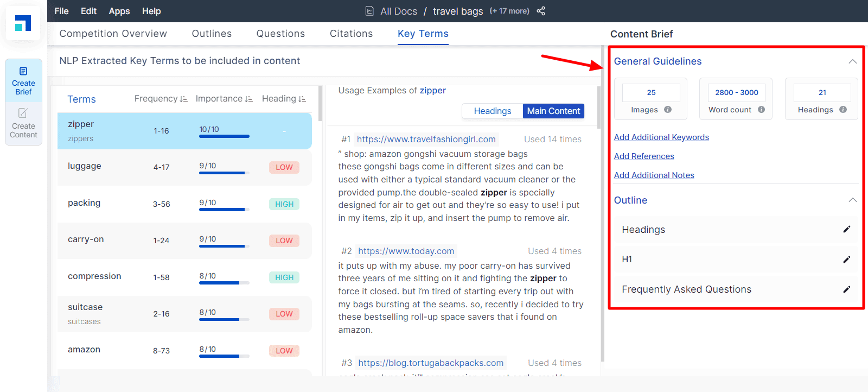This screenshot has width=868, height=392.
Task: Open the travelfashiongirl.com source link
Action: pyautogui.click(x=426, y=139)
